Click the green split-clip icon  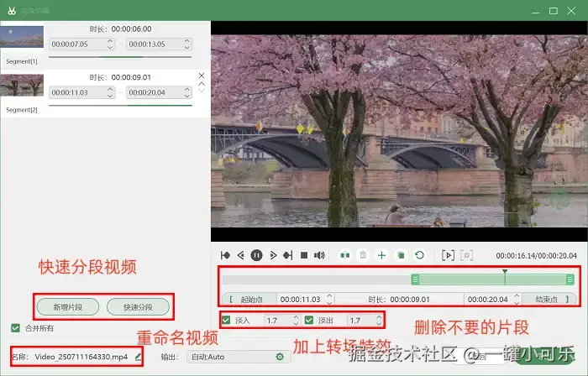pos(345,255)
